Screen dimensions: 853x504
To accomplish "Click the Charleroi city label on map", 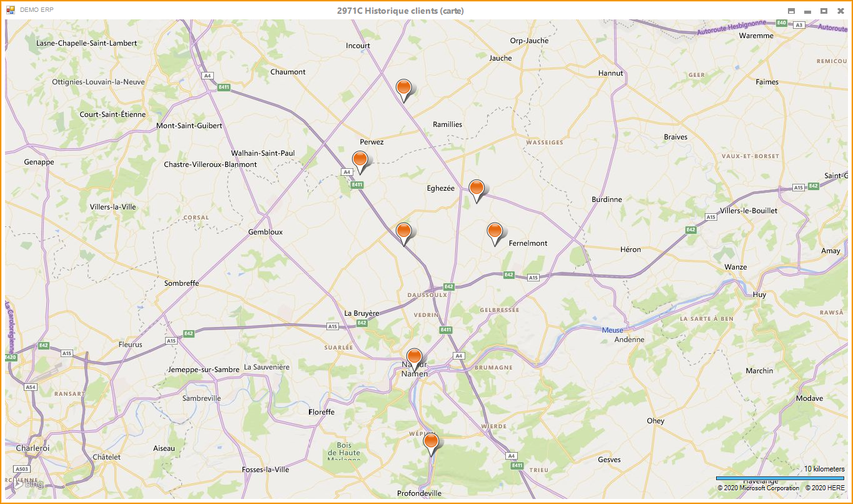I will click(33, 448).
